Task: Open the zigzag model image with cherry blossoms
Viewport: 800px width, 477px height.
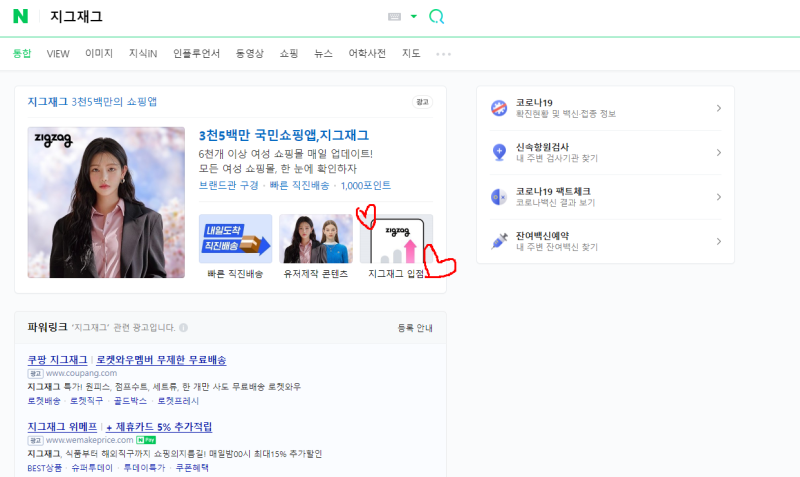Action: point(106,203)
